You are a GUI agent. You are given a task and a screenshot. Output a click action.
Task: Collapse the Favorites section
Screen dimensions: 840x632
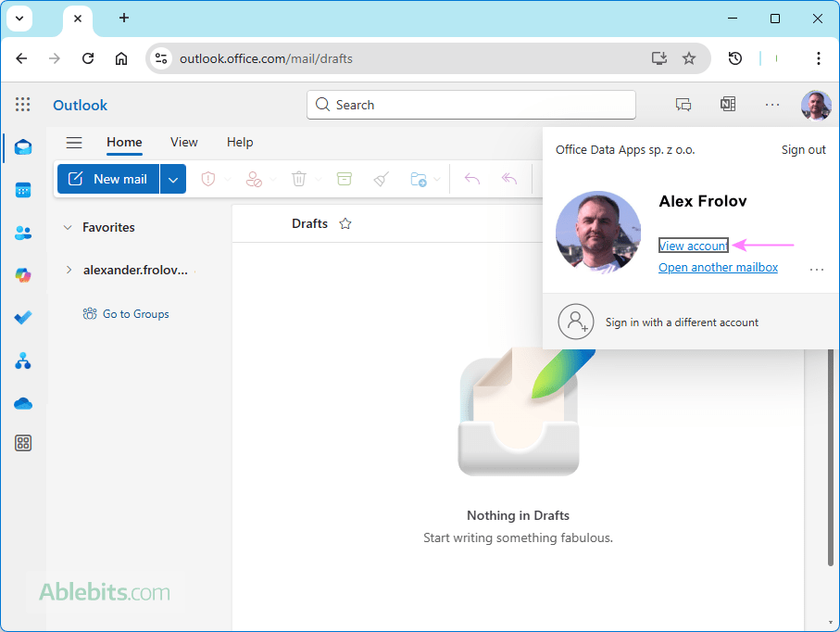pyautogui.click(x=68, y=227)
